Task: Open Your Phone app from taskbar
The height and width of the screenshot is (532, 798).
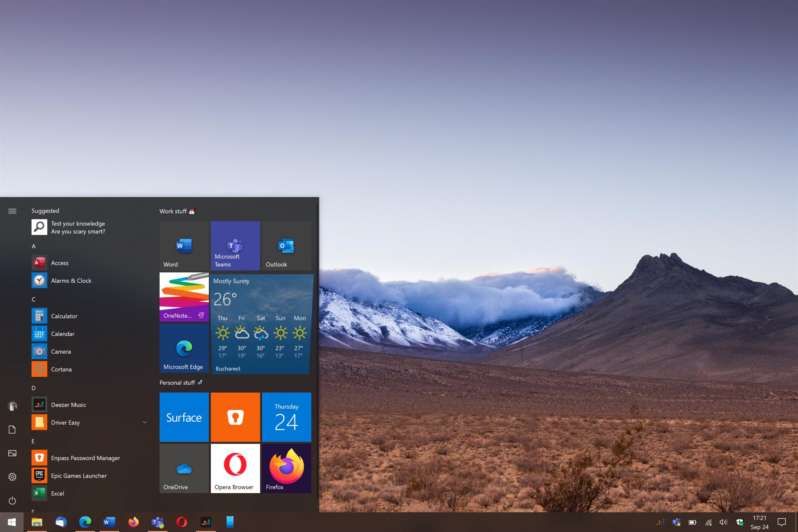Action: click(230, 522)
